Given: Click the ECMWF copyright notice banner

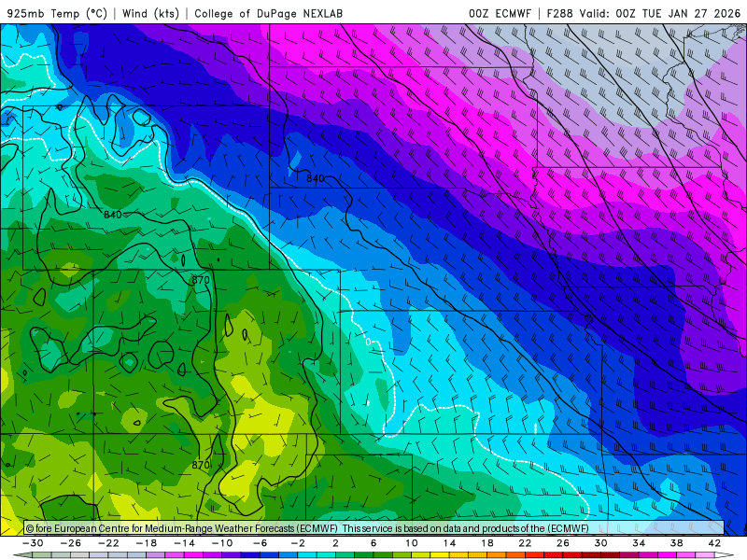Looking at the screenshot, I should pyautogui.click(x=374, y=528).
